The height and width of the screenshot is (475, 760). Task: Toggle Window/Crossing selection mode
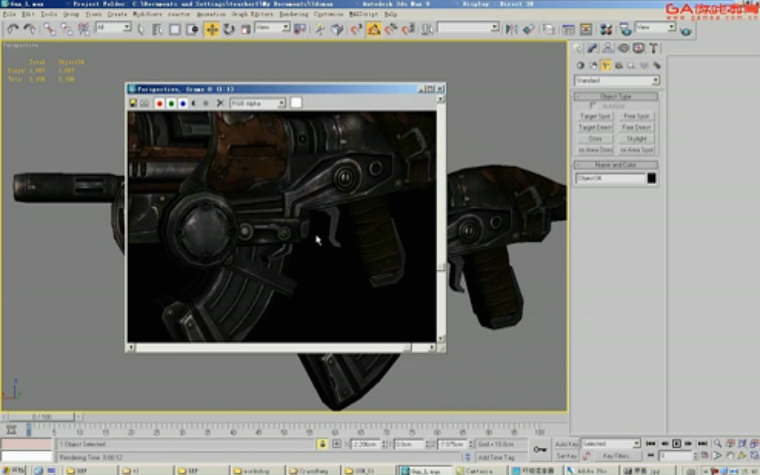tap(192, 29)
